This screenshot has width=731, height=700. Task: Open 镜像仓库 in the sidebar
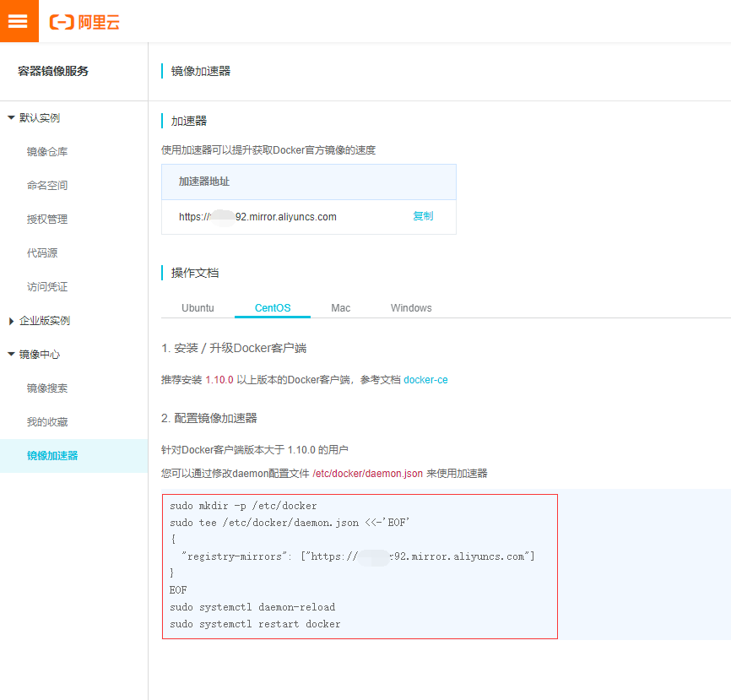pos(47,151)
